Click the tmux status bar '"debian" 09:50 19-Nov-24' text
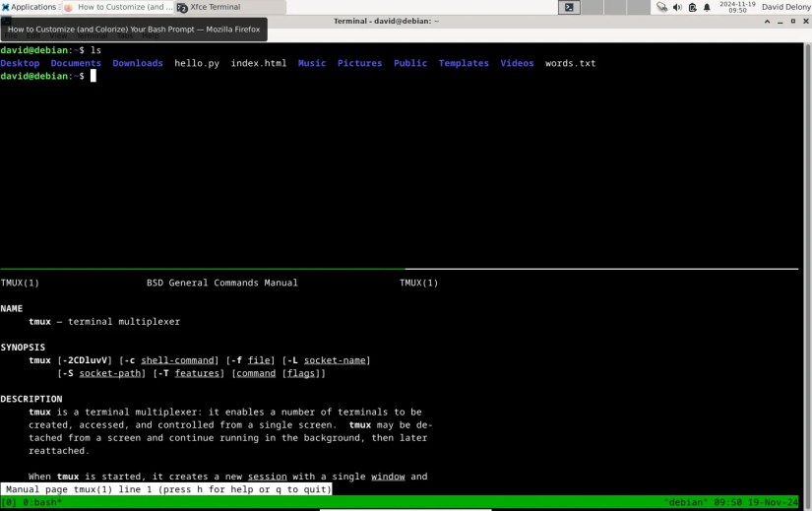Screen dimensions: 812x511 point(730,502)
